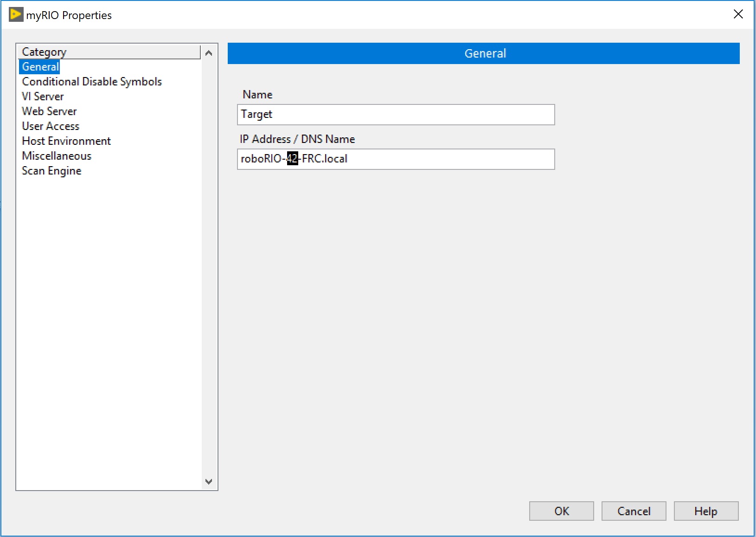756x537 pixels.
Task: Click the category list scroll down arrow
Action: pyautogui.click(x=209, y=481)
